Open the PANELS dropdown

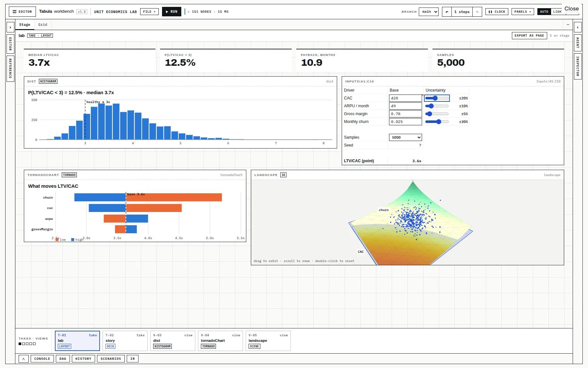[523, 12]
